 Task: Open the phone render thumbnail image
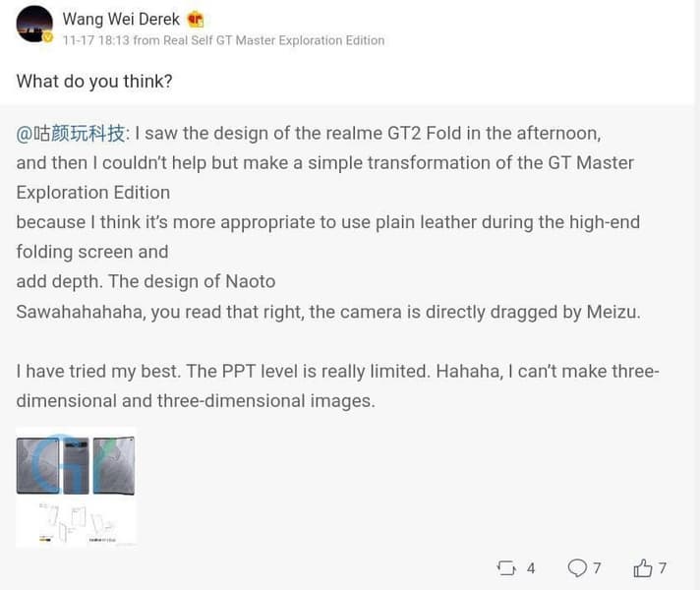76,464
